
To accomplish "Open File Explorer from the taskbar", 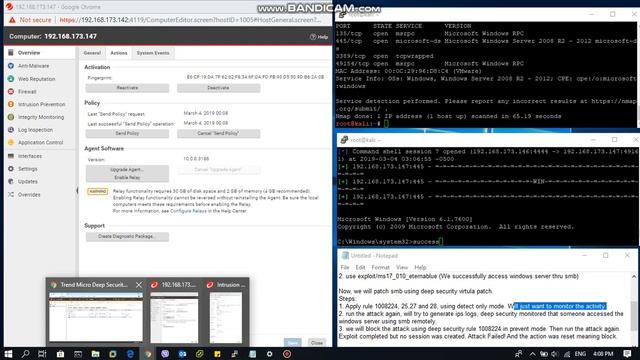I will pyautogui.click(x=96, y=354).
